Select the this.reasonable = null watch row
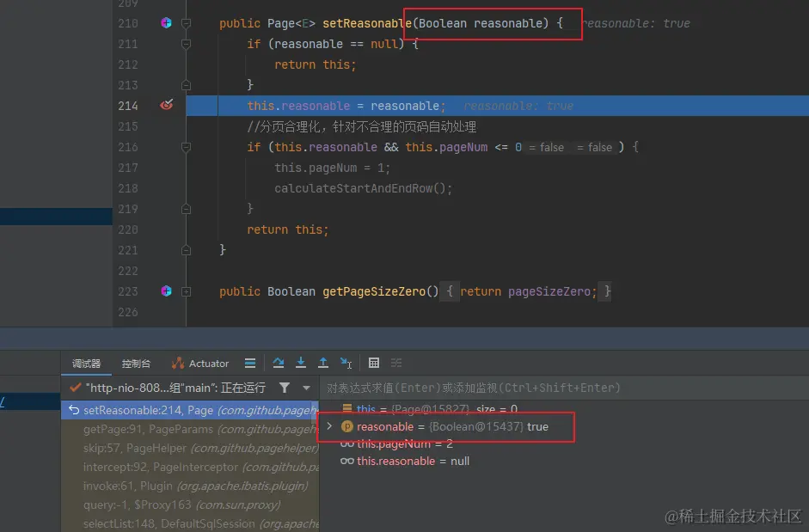The width and height of the screenshot is (809, 532). tap(404, 461)
